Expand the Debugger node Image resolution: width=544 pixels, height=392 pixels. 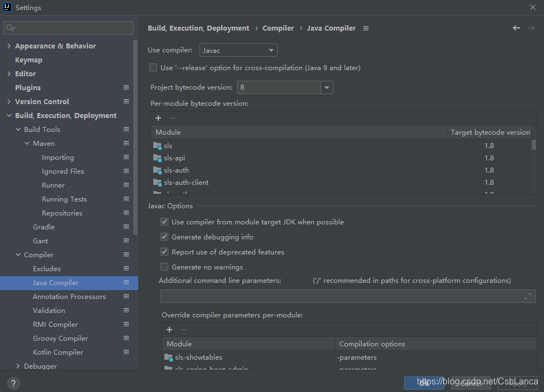18,366
